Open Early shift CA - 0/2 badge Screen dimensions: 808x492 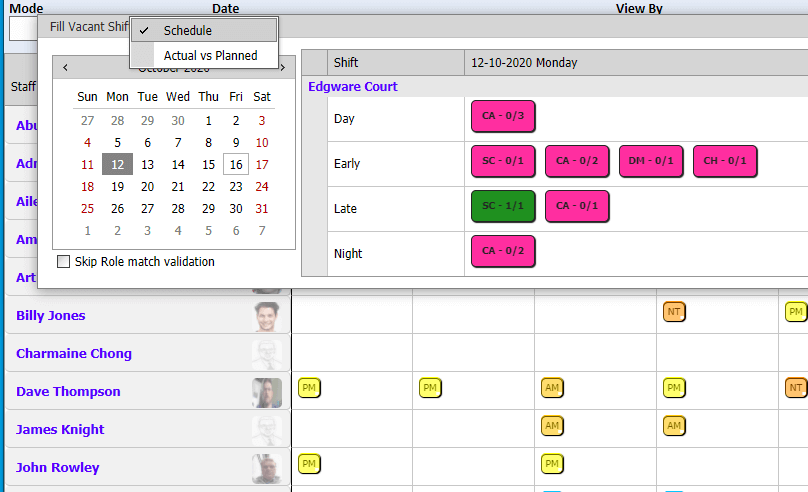pyautogui.click(x=577, y=161)
